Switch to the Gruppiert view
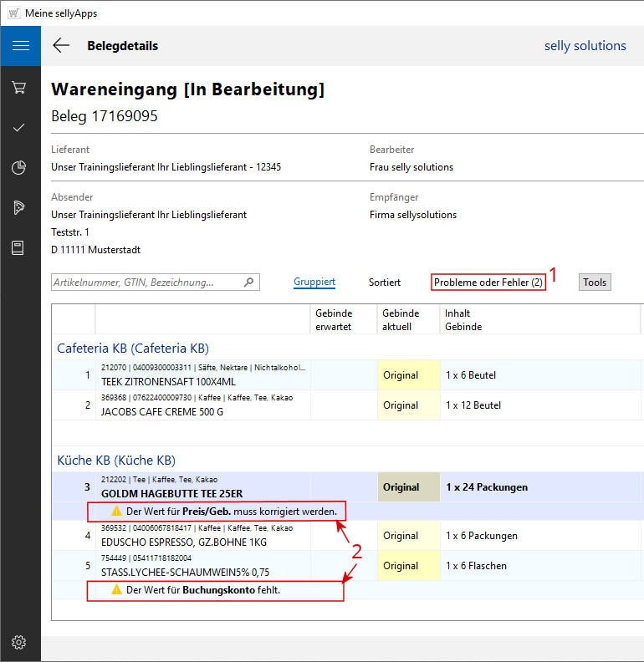The image size is (644, 662). [x=314, y=283]
